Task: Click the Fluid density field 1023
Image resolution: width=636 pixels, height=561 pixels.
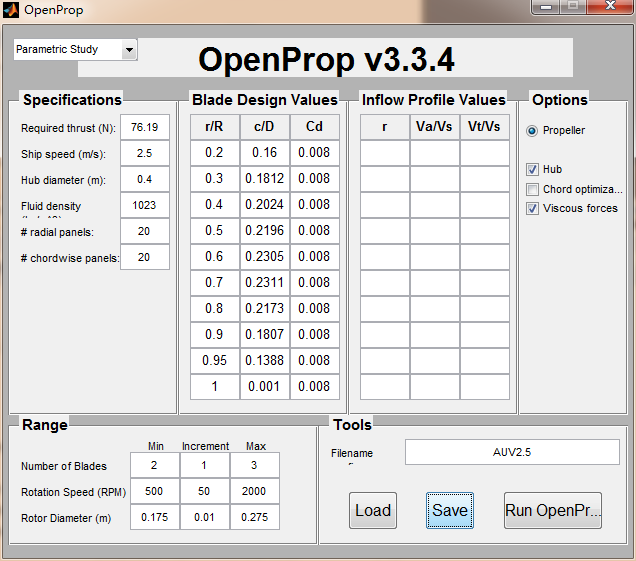Action: click(145, 205)
